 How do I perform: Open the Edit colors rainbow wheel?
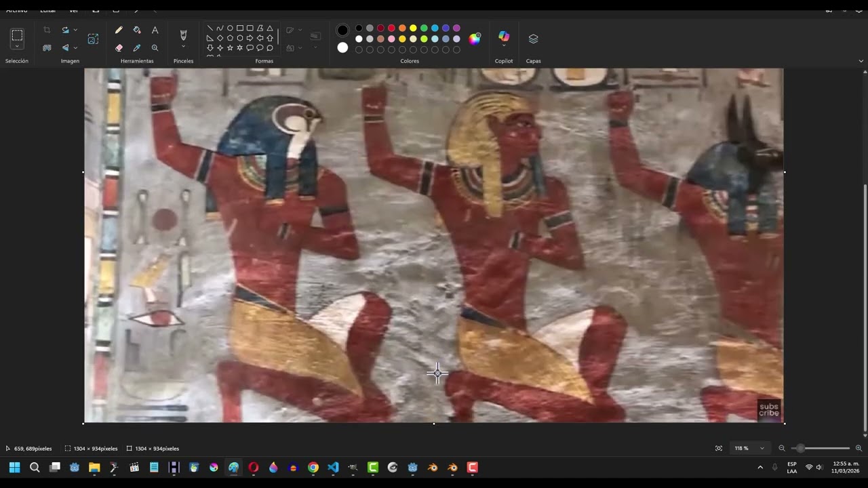[475, 39]
